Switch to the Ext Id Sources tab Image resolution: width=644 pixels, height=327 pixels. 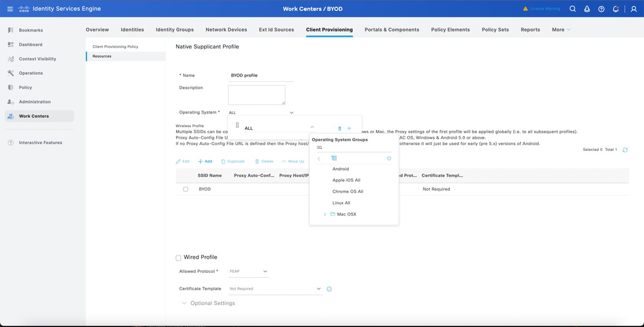click(x=277, y=30)
